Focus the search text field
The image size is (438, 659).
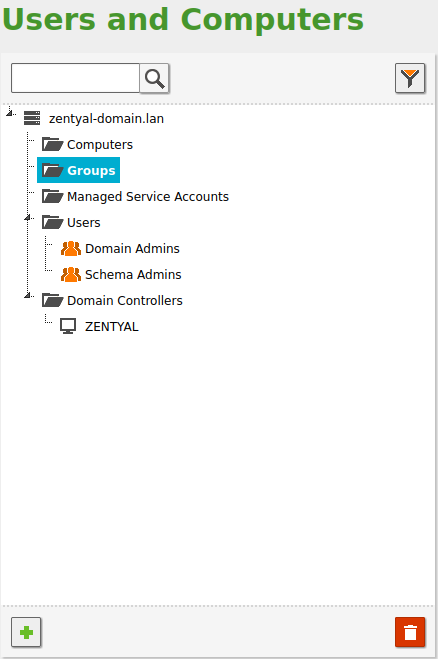(75, 78)
